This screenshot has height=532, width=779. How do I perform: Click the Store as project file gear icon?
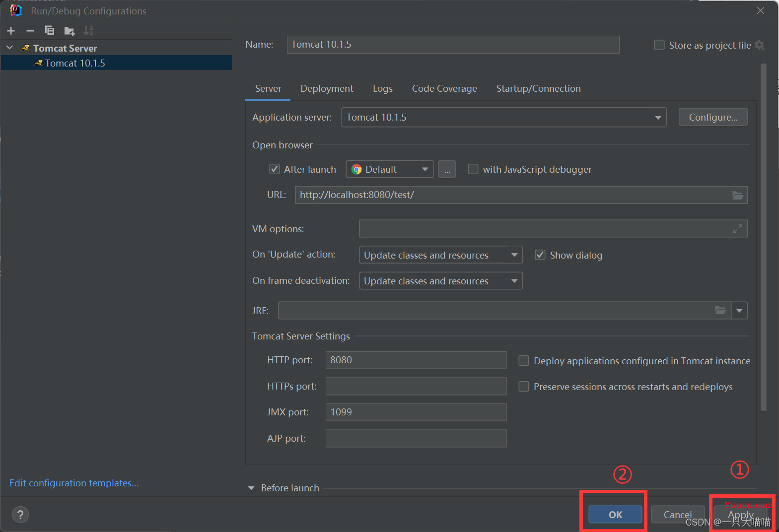[760, 45]
